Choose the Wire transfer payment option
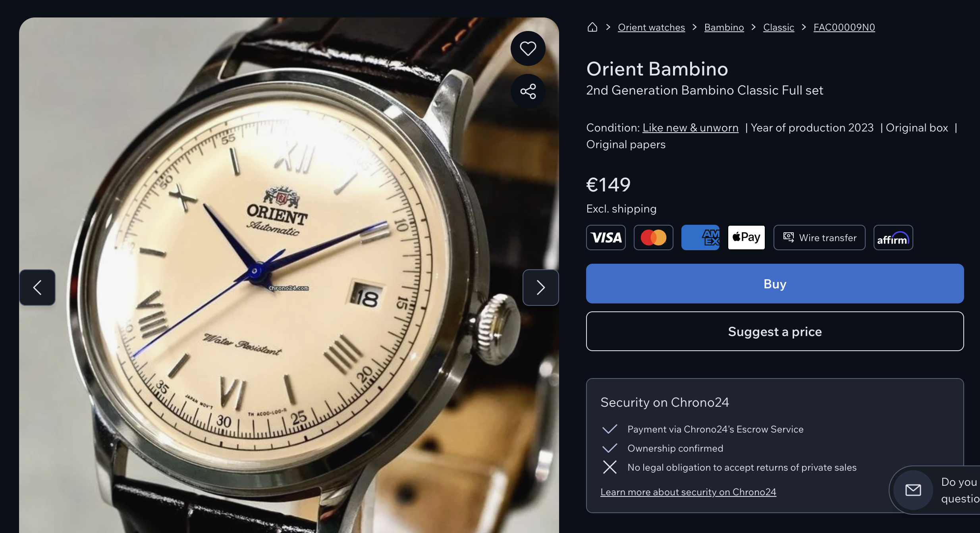980x533 pixels. [x=820, y=238]
